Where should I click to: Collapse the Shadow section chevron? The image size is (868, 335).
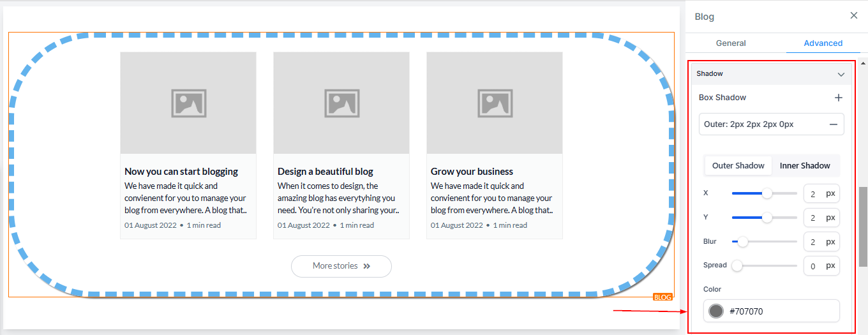(x=841, y=74)
